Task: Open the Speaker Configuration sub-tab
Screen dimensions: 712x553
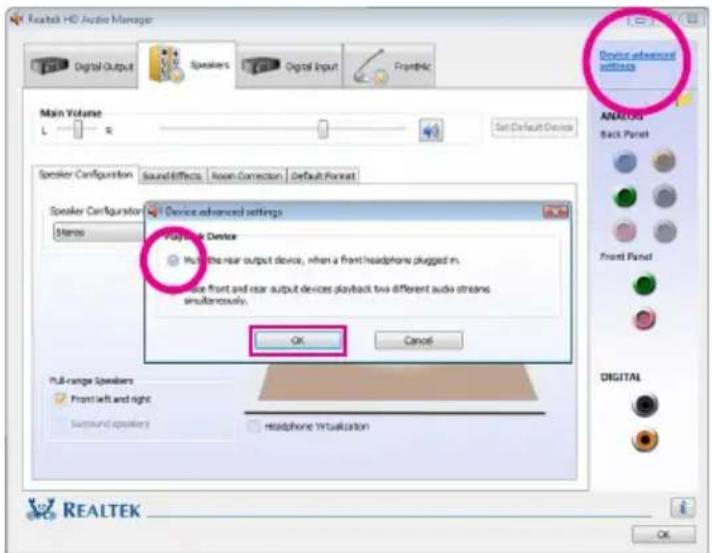Action: 85,175
